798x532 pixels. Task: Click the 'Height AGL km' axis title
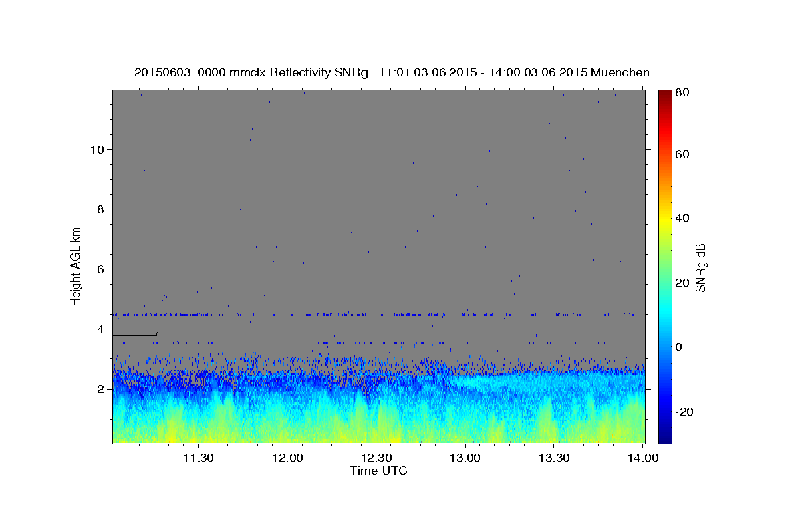click(76, 266)
